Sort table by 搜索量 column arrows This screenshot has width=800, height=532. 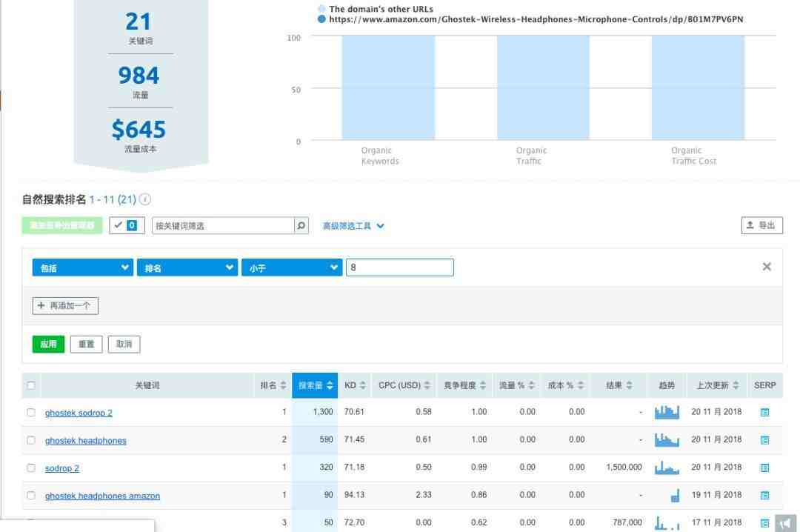pyautogui.click(x=330, y=385)
